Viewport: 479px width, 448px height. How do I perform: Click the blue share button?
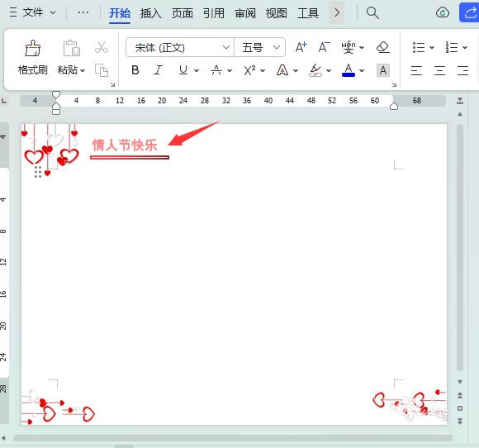469,12
